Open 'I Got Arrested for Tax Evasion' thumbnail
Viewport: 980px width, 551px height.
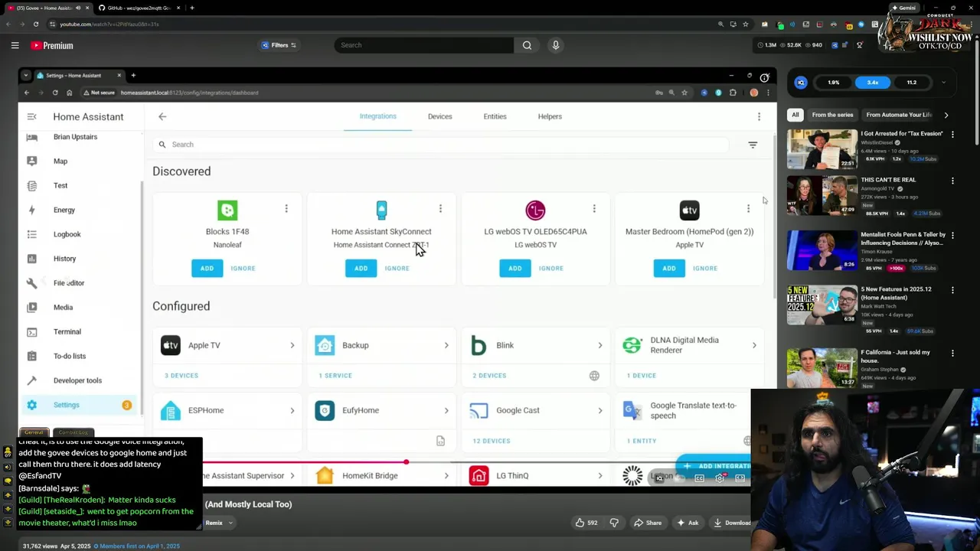click(822, 148)
